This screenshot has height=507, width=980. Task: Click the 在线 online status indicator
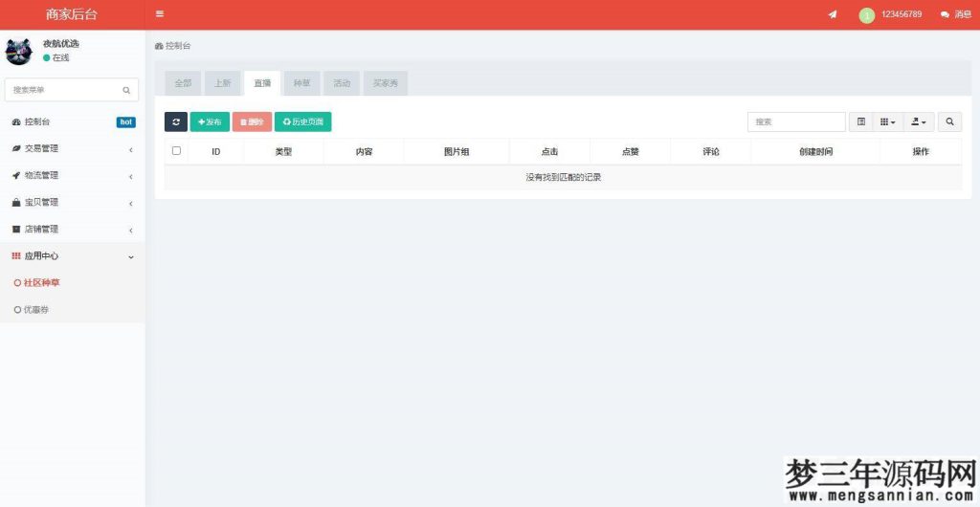[x=56, y=57]
